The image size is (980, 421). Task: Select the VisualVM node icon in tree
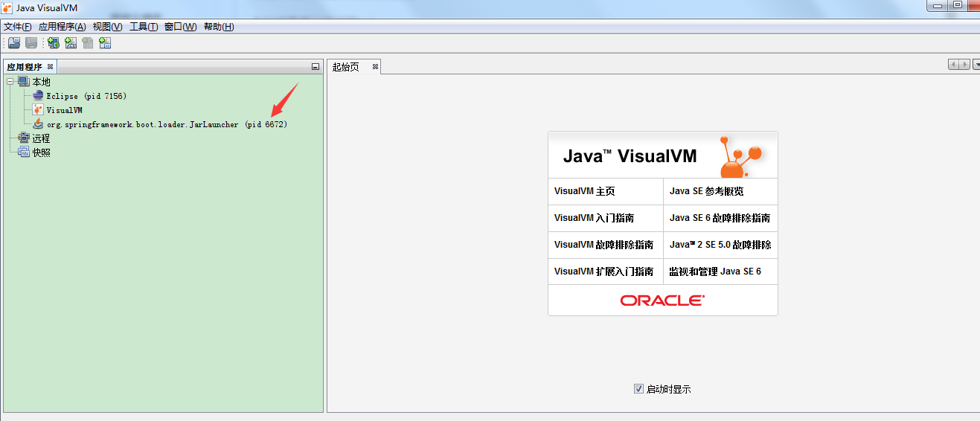click(39, 110)
